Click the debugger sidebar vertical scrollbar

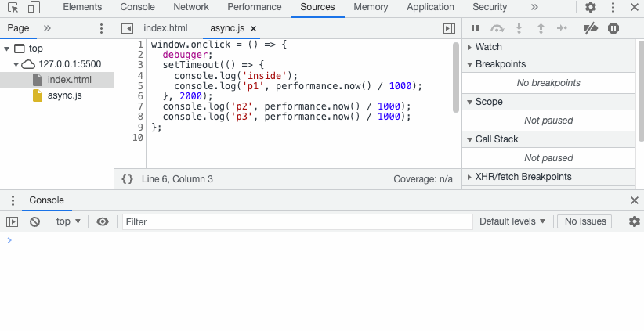(641, 91)
